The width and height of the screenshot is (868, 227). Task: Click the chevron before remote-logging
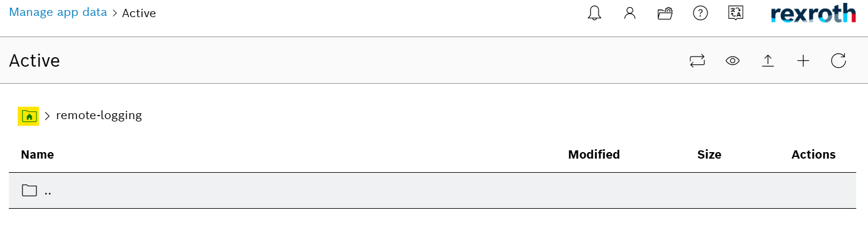[x=47, y=117]
